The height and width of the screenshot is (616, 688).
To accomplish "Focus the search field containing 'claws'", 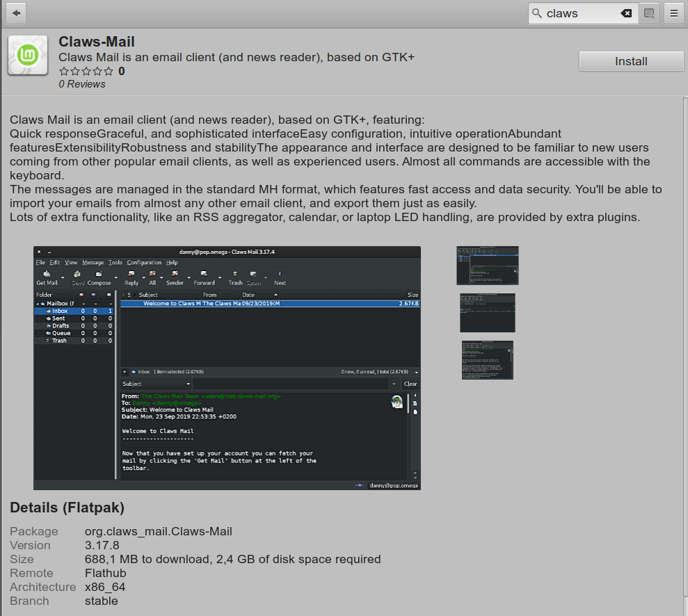I will [x=582, y=14].
